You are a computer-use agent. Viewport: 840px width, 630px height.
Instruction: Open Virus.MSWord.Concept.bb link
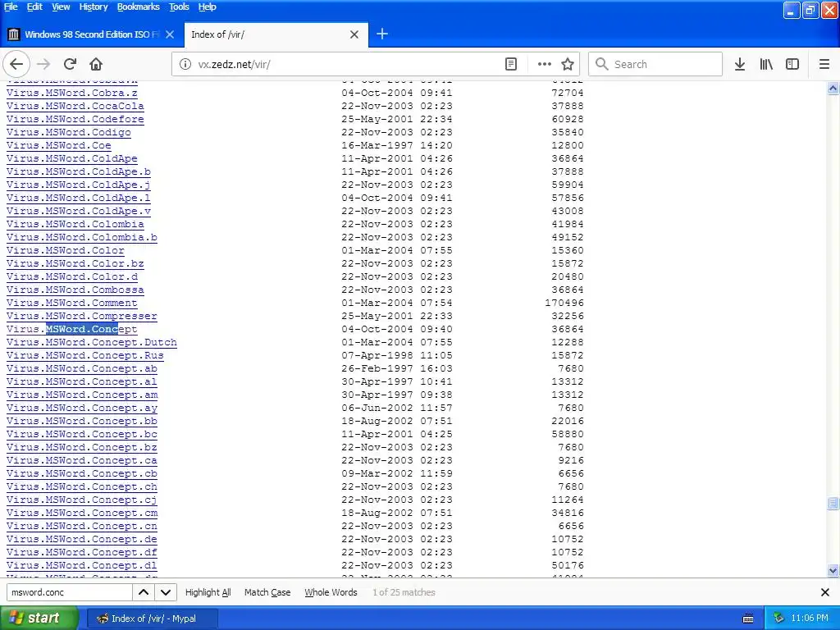click(x=82, y=421)
